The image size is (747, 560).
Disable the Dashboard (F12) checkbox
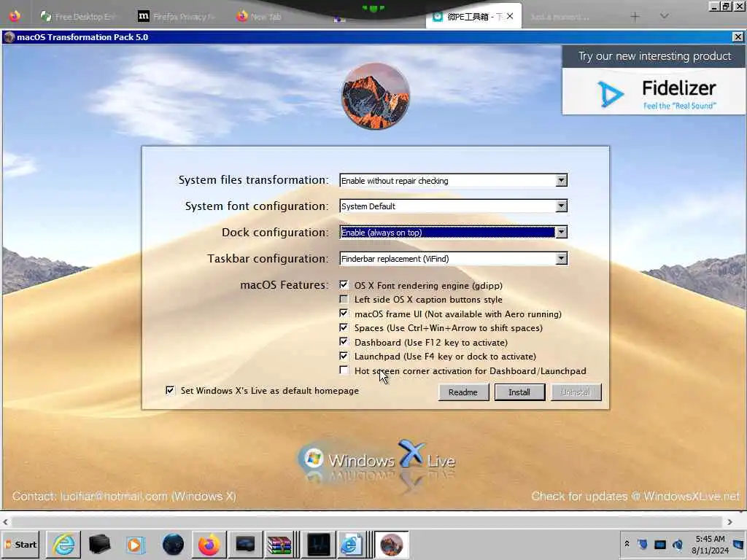click(344, 342)
